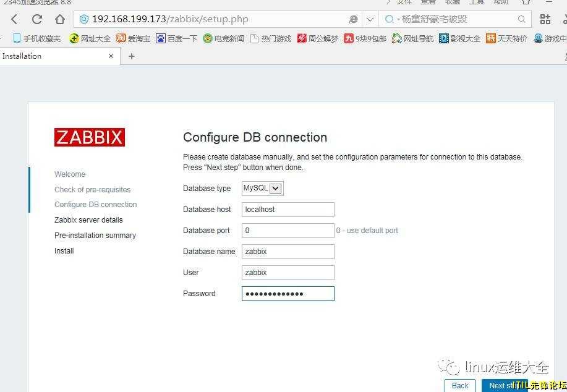The width and height of the screenshot is (567, 392).
Task: Open the 电竞新闻 bookmark
Action: tap(223, 38)
